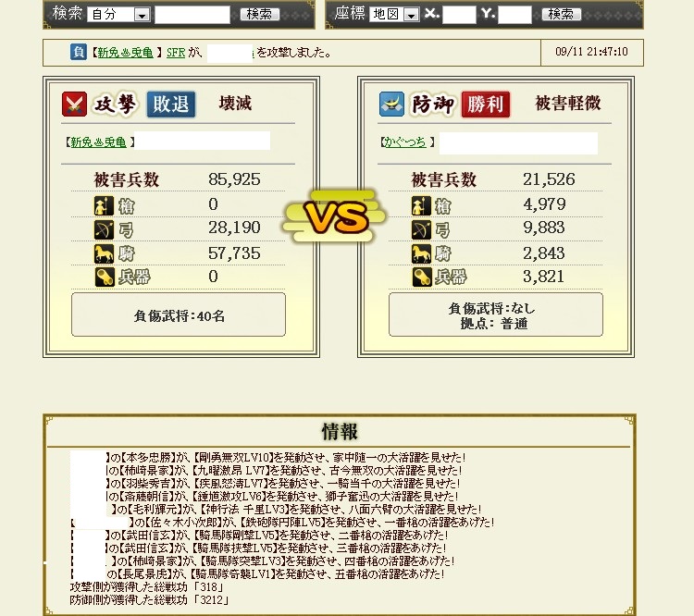Open the 地図 coordinate dropdown

[394, 15]
